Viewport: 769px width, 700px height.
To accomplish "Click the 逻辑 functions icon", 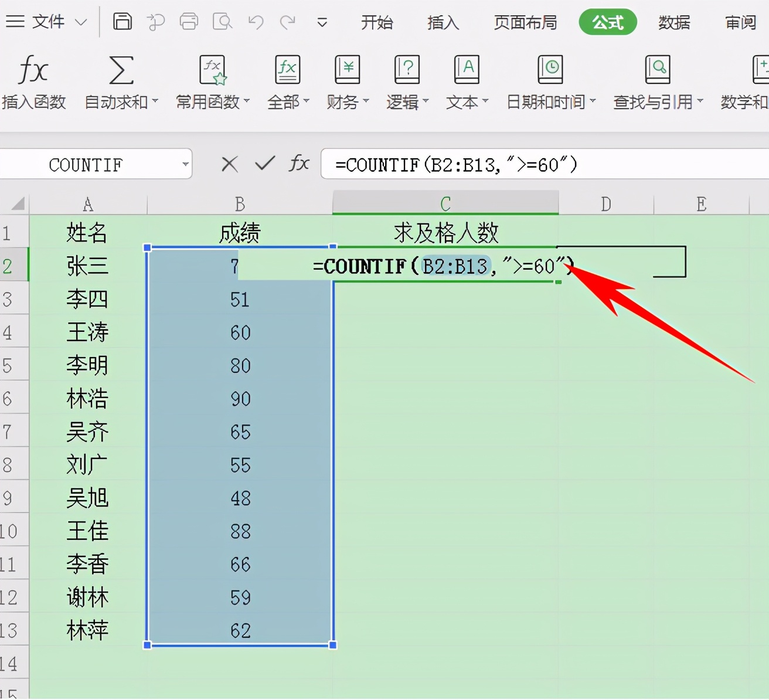I will (x=407, y=70).
